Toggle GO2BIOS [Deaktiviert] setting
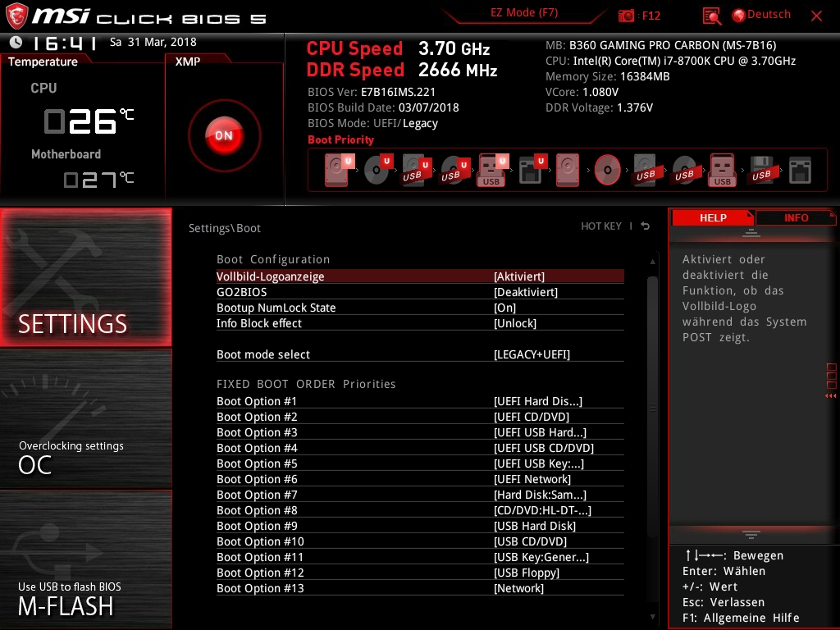This screenshot has height=630, width=840. pos(420,292)
